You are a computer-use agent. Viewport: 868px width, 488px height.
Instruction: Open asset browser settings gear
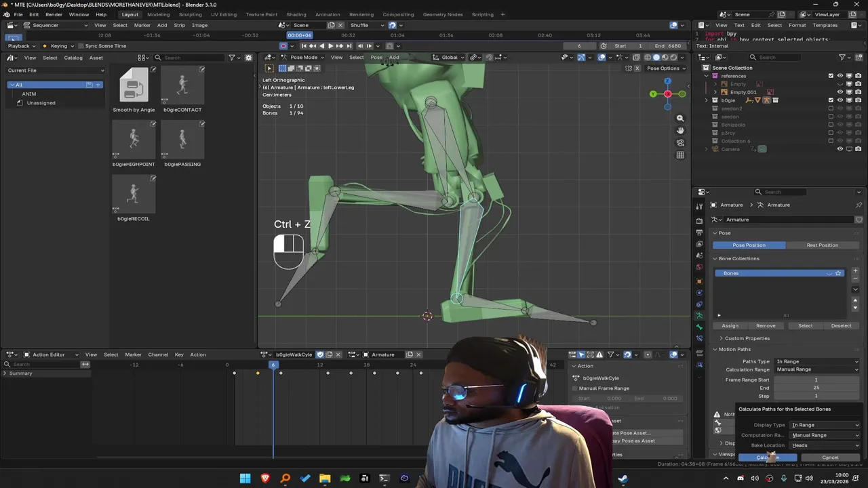pyautogui.click(x=248, y=58)
